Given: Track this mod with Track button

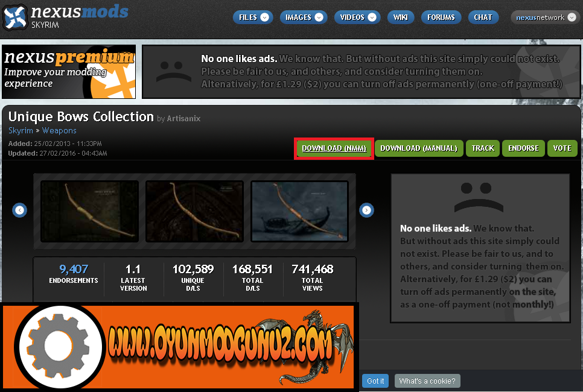Looking at the screenshot, I should (483, 148).
